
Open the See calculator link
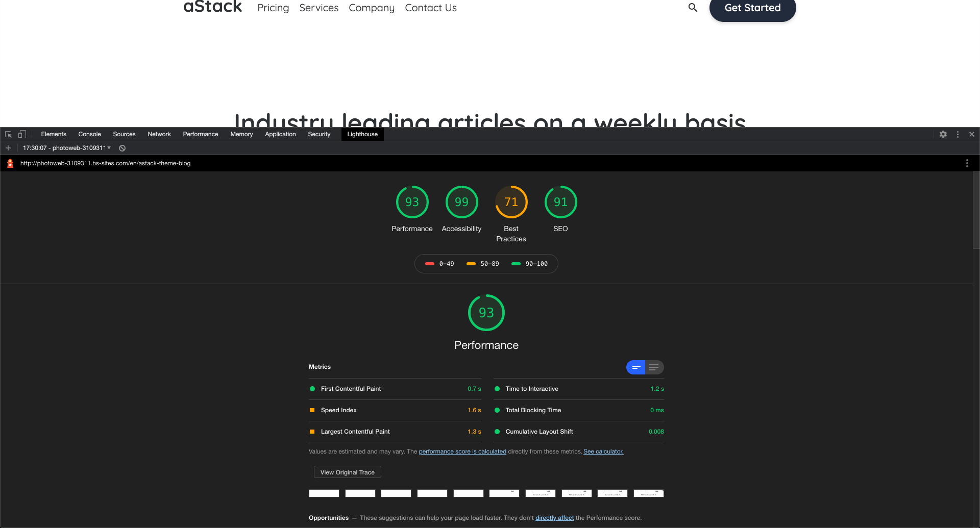point(603,451)
